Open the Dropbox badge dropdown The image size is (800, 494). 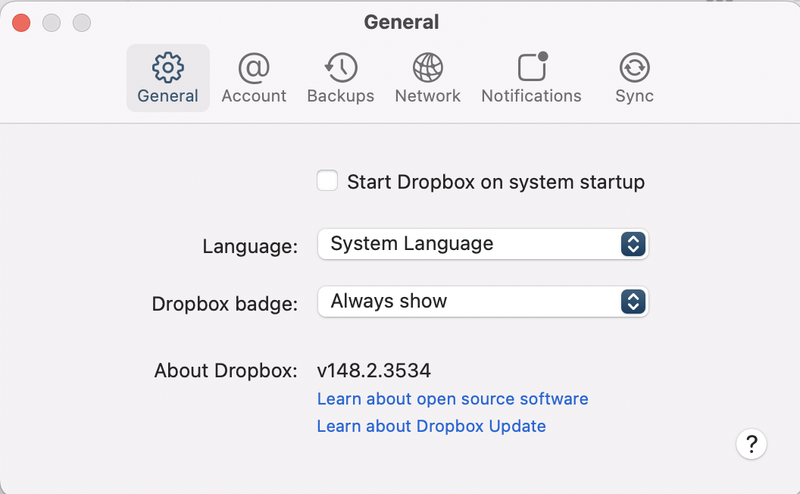pos(483,302)
